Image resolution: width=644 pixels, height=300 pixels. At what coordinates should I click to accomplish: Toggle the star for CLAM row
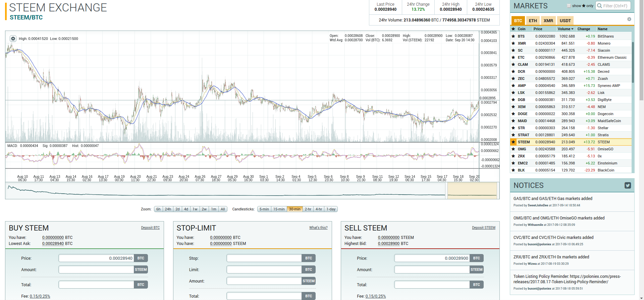(x=513, y=64)
